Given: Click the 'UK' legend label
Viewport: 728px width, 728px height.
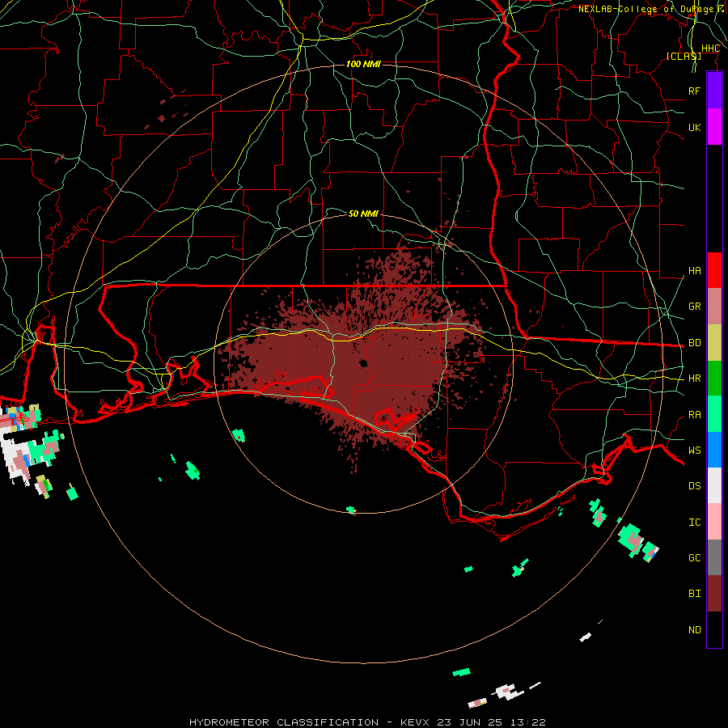Looking at the screenshot, I should (x=694, y=128).
